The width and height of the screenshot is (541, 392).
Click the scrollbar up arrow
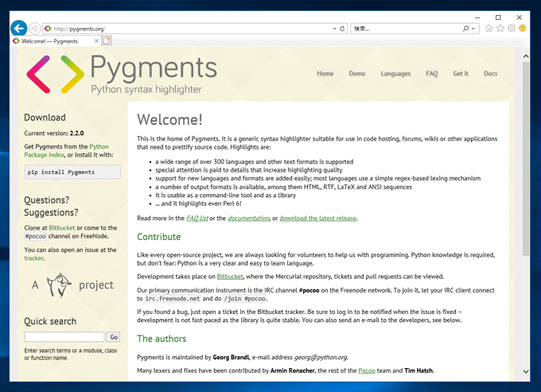click(526, 56)
